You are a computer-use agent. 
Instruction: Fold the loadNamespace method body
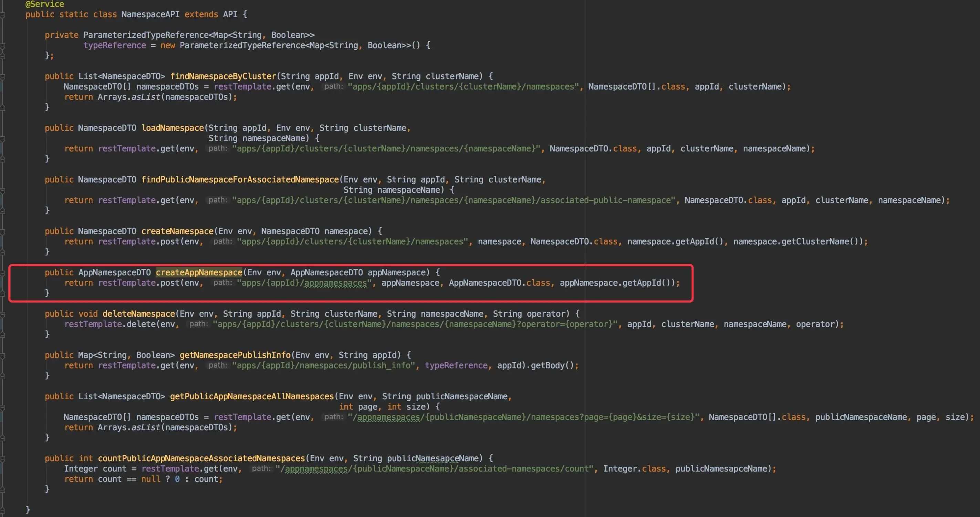(3, 139)
